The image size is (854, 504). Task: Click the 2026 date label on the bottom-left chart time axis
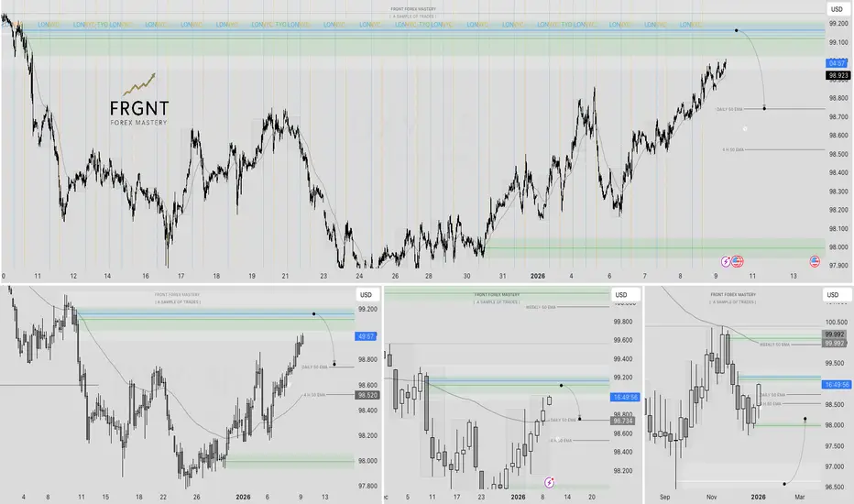tap(243, 497)
